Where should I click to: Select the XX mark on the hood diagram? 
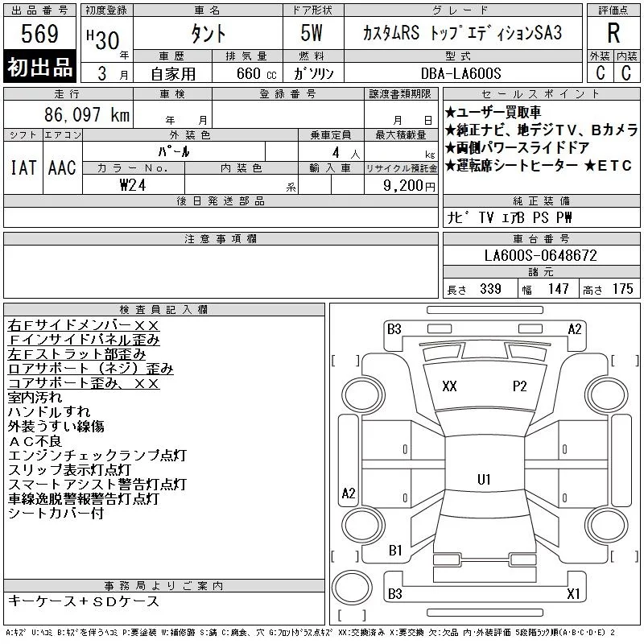tap(449, 386)
